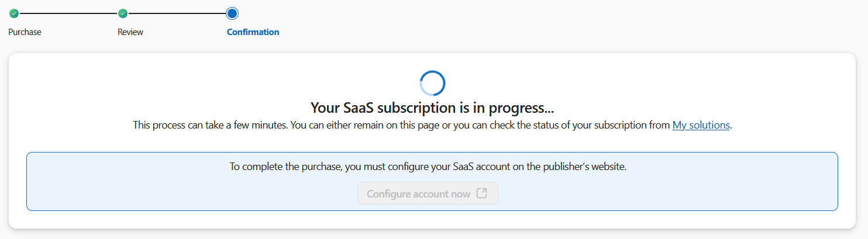Click the progress line between Review and Confirmation

coord(177,13)
